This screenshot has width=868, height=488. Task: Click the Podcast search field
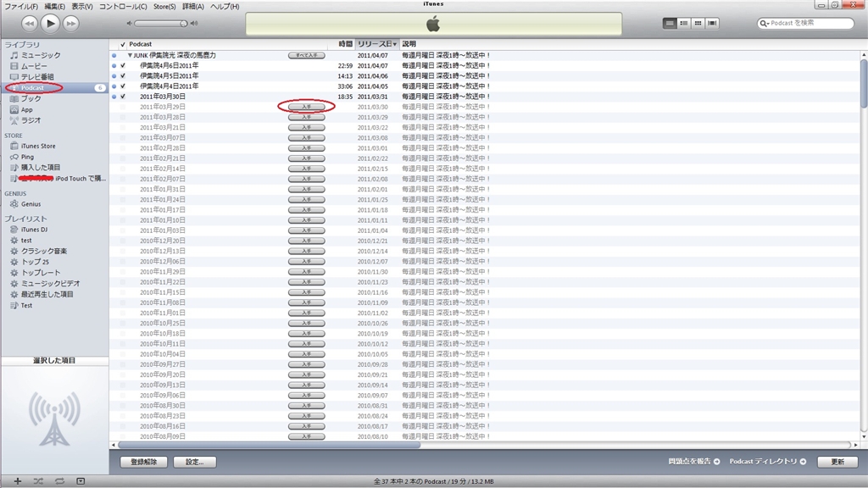[805, 23]
